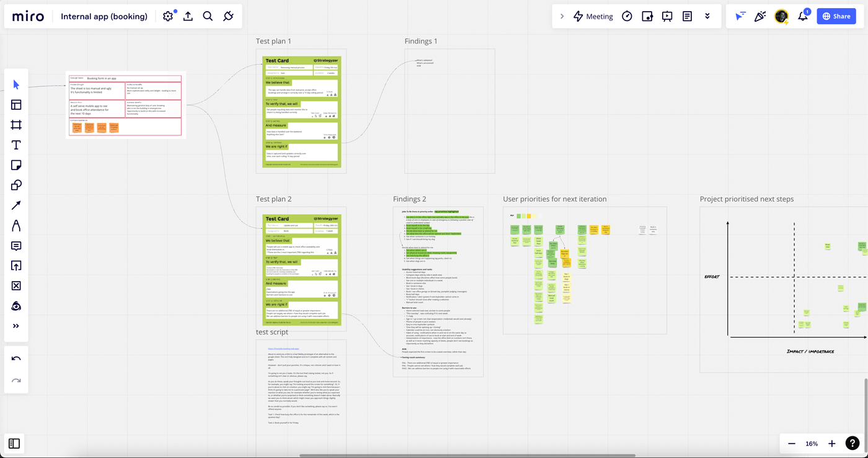Screen dimensions: 868x458
Task: Click the board title Internal app (booking)
Action: pos(104,17)
